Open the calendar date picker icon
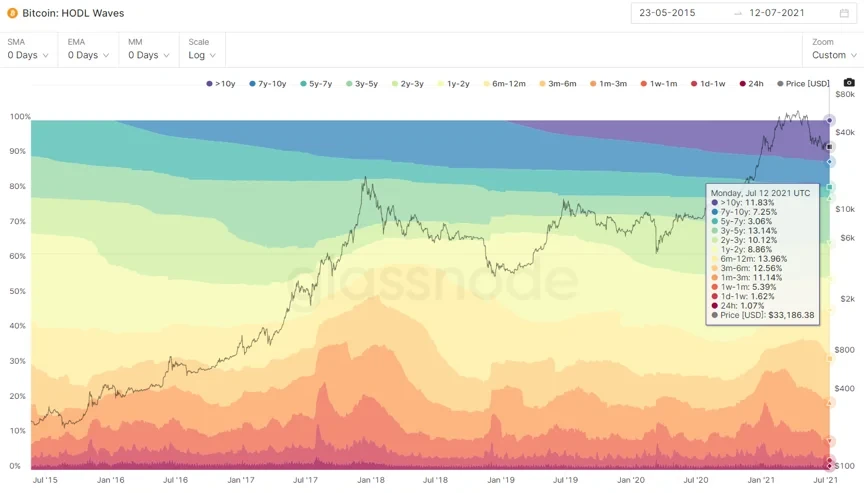The height and width of the screenshot is (493, 864). [x=844, y=13]
